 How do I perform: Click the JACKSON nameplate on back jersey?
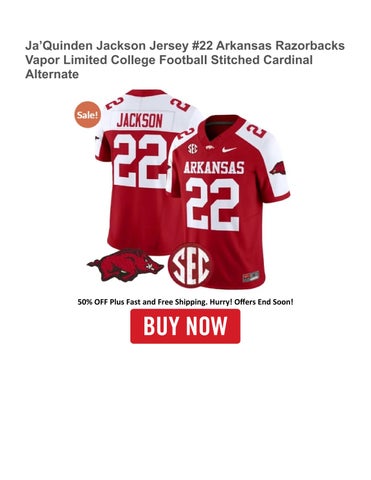click(x=139, y=121)
